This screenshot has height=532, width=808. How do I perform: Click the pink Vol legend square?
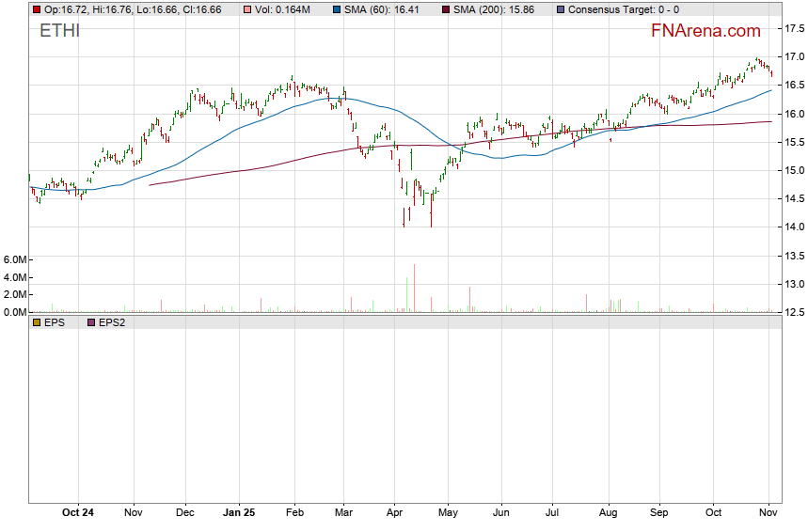coord(247,9)
